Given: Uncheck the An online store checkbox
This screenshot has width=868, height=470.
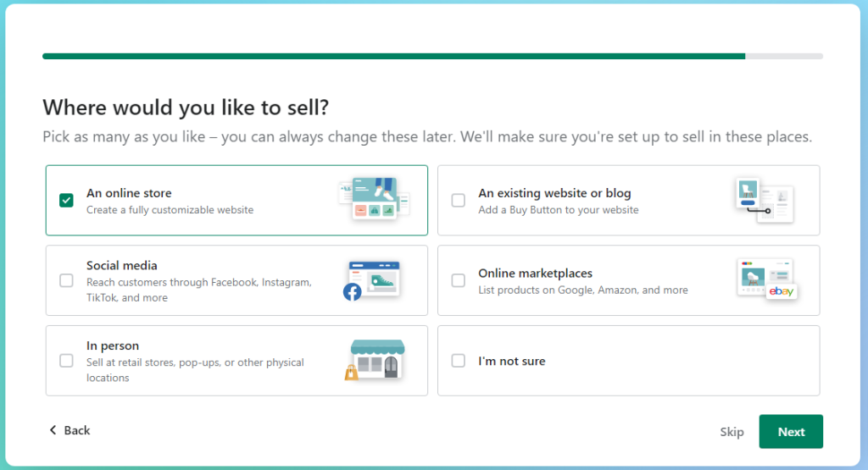Looking at the screenshot, I should (66, 201).
